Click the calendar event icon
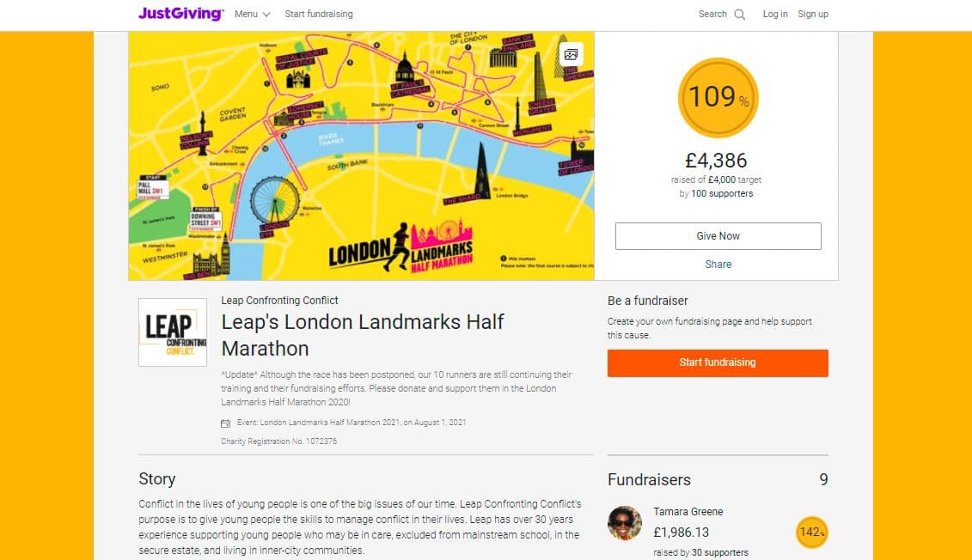 click(x=226, y=423)
